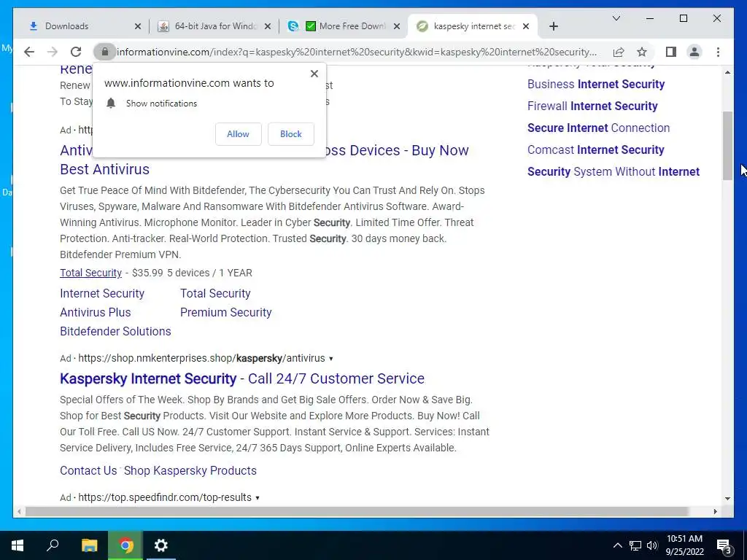Open Secure Internet Connection related search
This screenshot has height=560, width=747.
(598, 128)
